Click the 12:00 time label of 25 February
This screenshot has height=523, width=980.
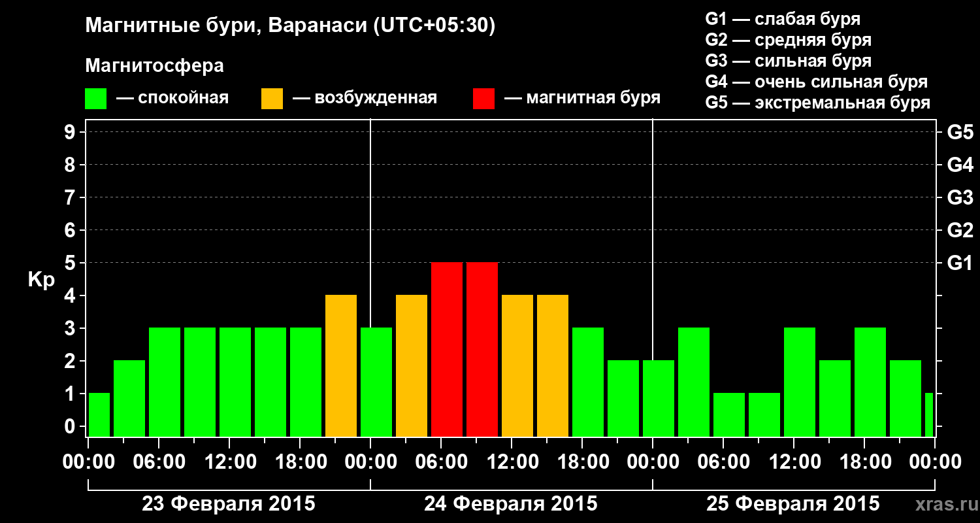[x=794, y=462]
